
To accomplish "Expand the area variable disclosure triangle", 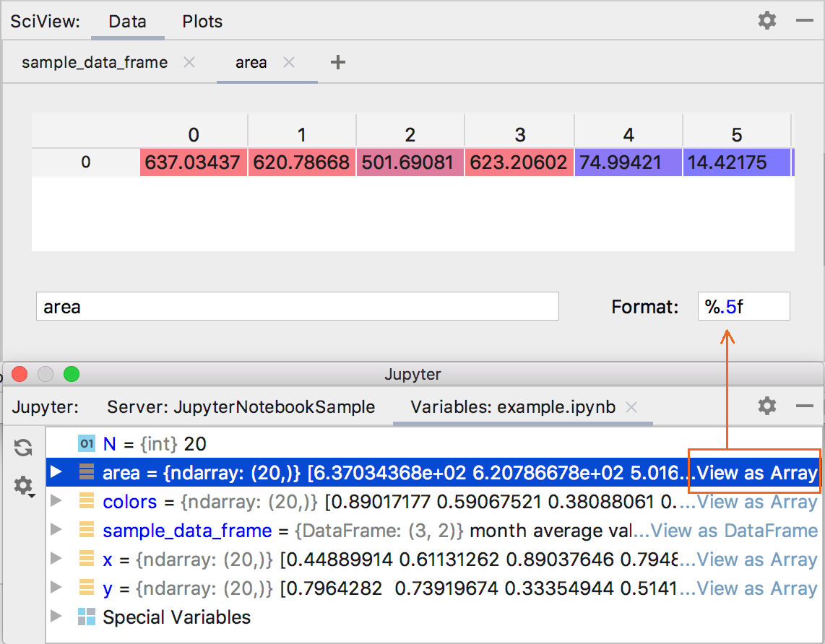I will (57, 473).
